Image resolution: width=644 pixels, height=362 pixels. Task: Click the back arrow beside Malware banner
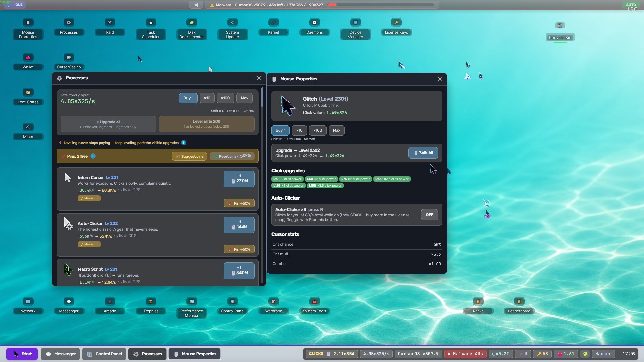point(196,5)
